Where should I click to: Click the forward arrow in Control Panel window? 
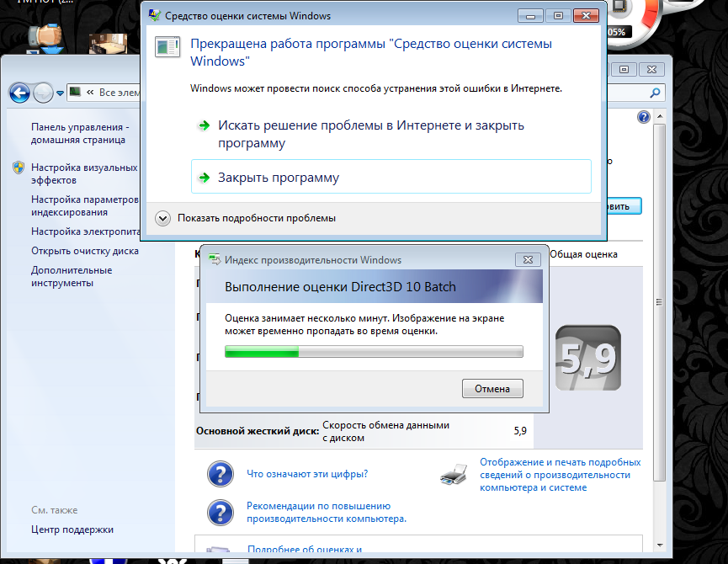pyautogui.click(x=44, y=93)
